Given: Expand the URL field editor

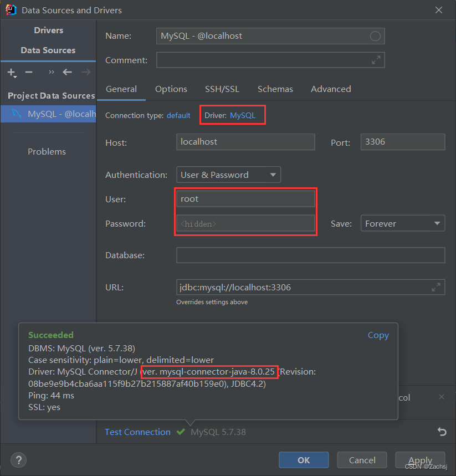Looking at the screenshot, I should [x=436, y=287].
